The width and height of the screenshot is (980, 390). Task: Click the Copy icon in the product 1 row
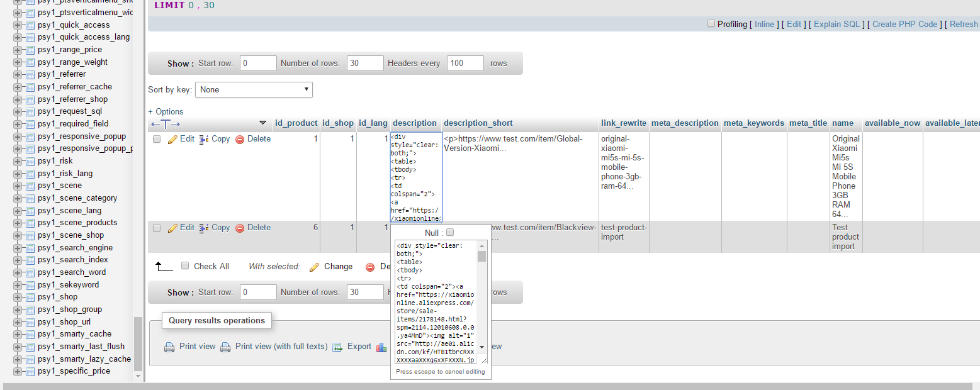tap(203, 139)
